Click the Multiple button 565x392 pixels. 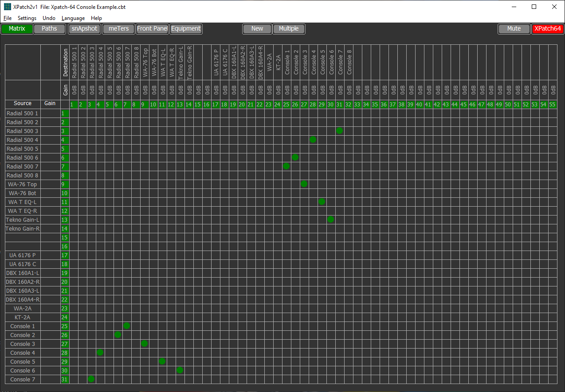[289, 28]
